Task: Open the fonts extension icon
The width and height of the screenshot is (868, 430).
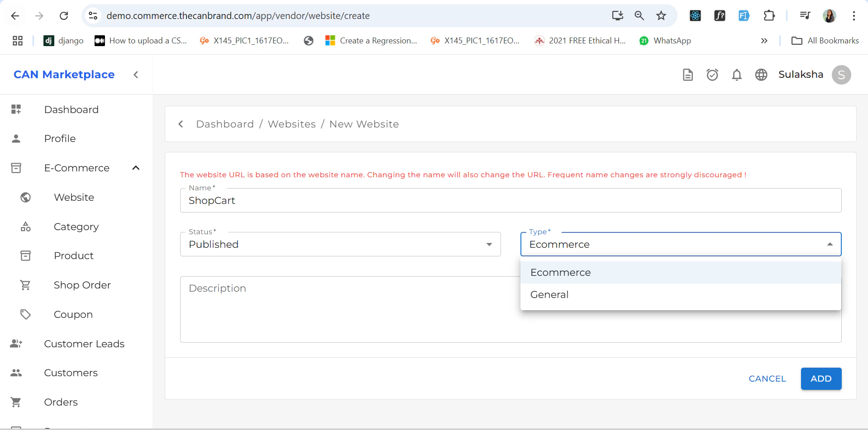Action: [720, 16]
